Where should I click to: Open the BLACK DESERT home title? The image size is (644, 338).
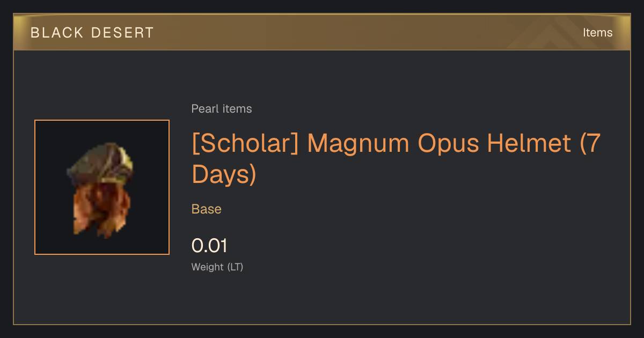tap(92, 33)
